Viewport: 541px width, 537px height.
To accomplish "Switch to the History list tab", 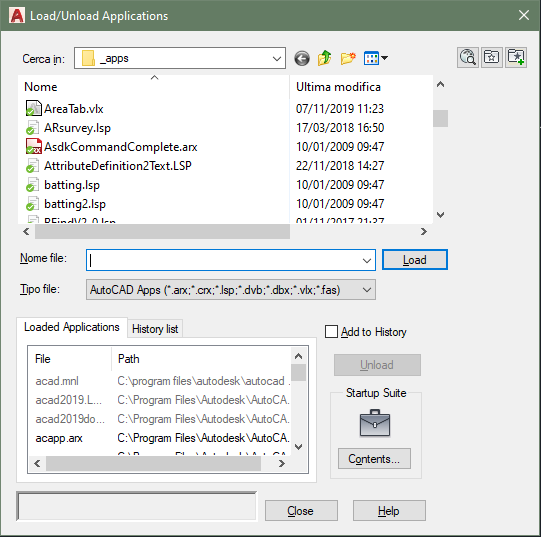I will (155, 329).
